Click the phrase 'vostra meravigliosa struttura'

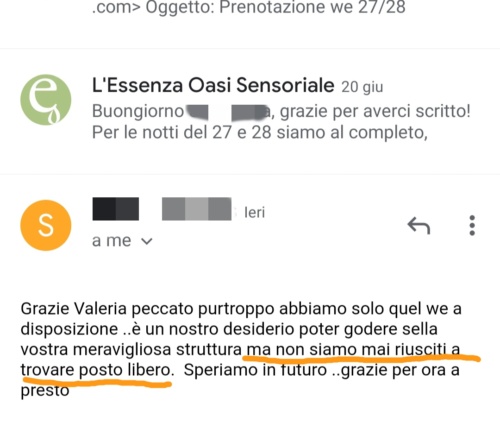(x=131, y=350)
